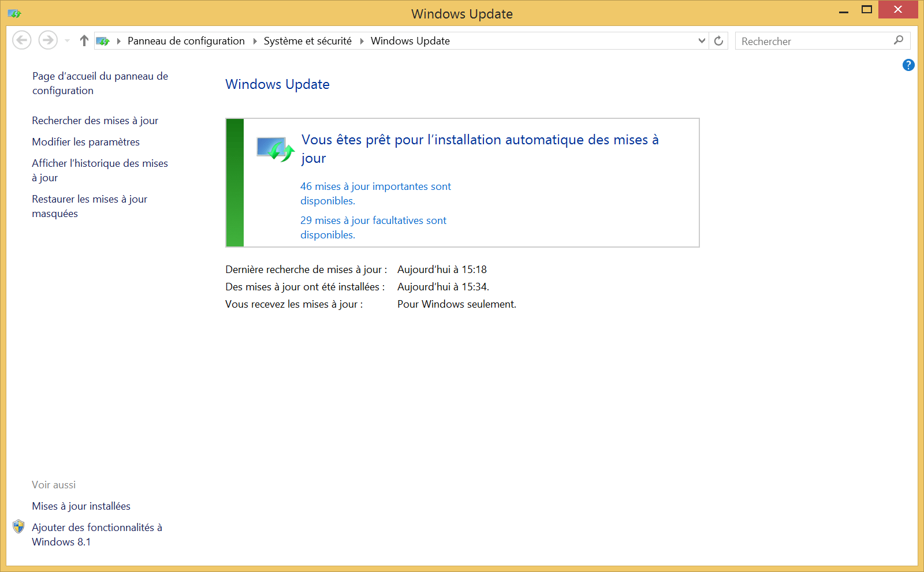Refresh the page with the refresh icon
This screenshot has width=924, height=572.
pos(718,40)
